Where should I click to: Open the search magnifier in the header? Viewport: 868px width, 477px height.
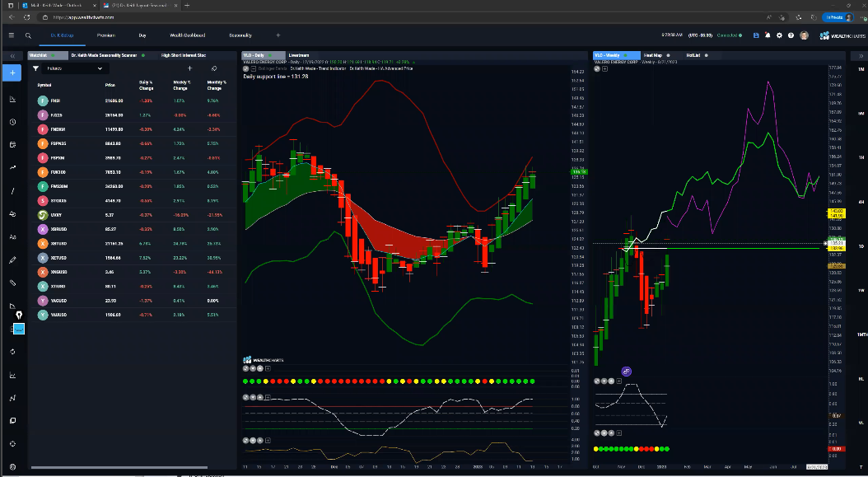point(28,35)
